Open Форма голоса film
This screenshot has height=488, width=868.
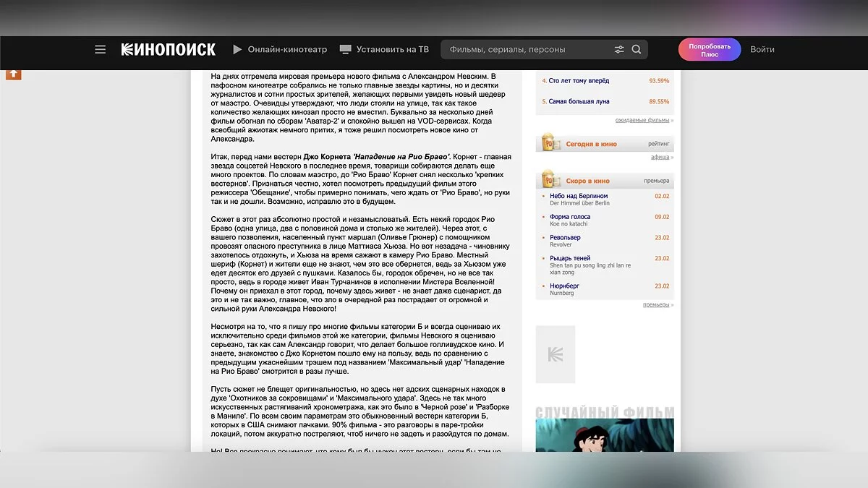click(570, 217)
